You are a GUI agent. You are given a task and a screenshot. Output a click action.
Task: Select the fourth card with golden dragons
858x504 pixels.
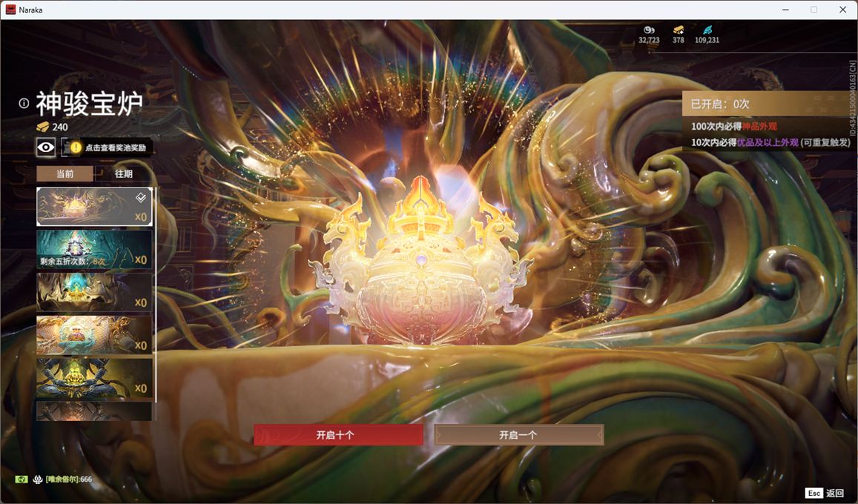[94, 335]
